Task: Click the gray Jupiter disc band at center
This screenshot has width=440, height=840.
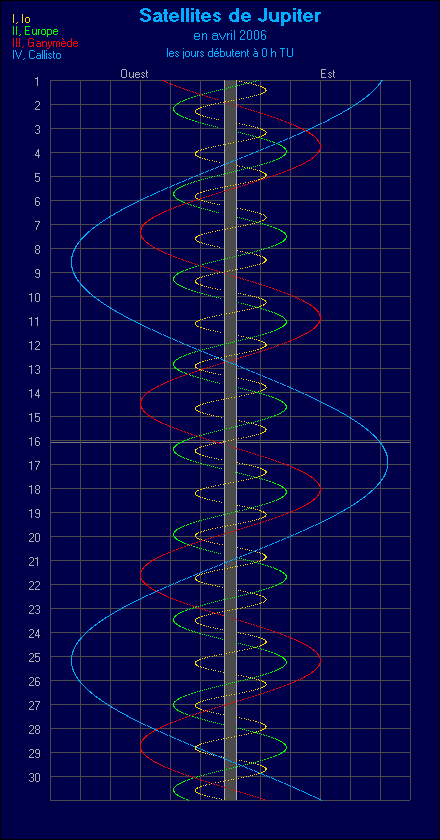Action: [230, 440]
